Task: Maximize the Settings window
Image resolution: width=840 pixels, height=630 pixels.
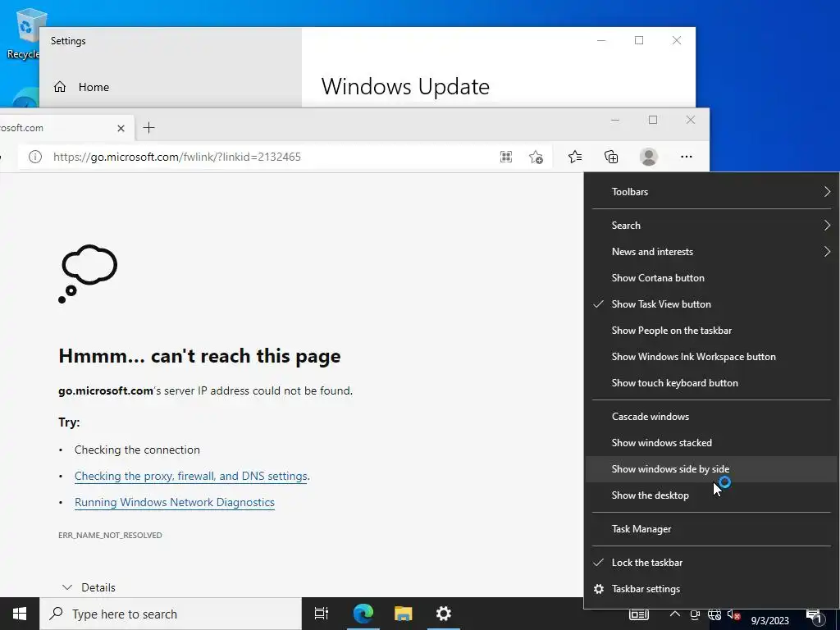Action: [638, 40]
